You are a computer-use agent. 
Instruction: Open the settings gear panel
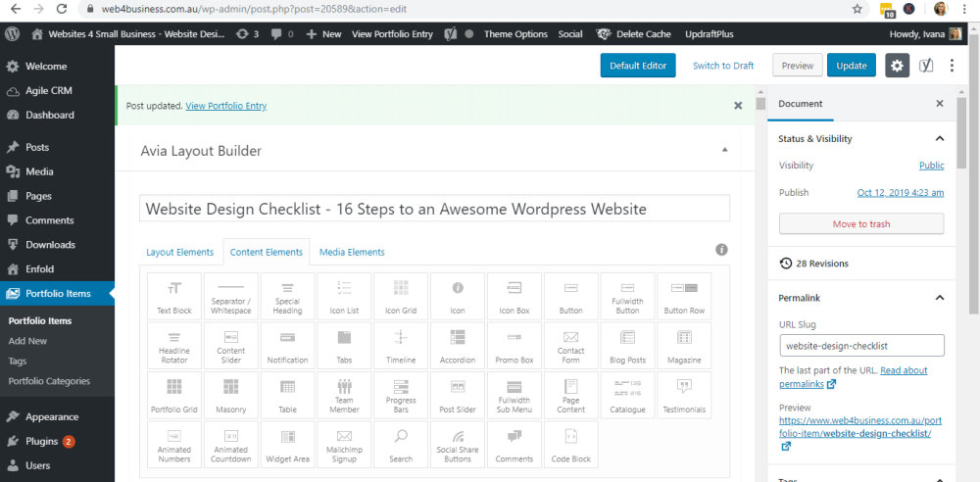[x=897, y=65]
